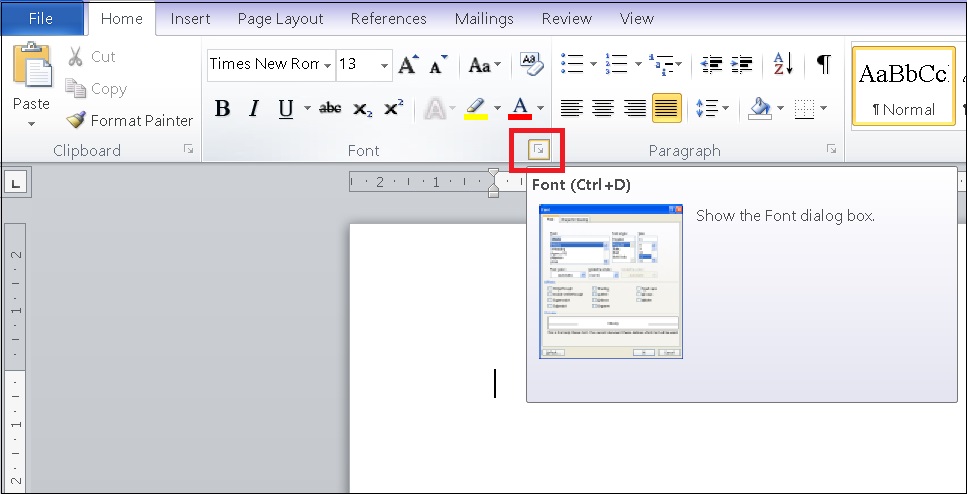This screenshot has height=494, width=967.
Task: Click the hourglass indent marker on ruler
Action: [493, 183]
